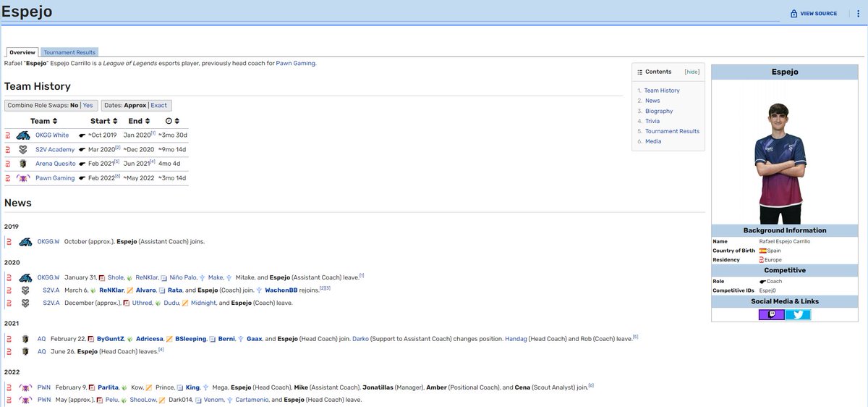Image resolution: width=868 pixels, height=407 pixels.
Task: Open ByGuntZ player link
Action: (111, 338)
